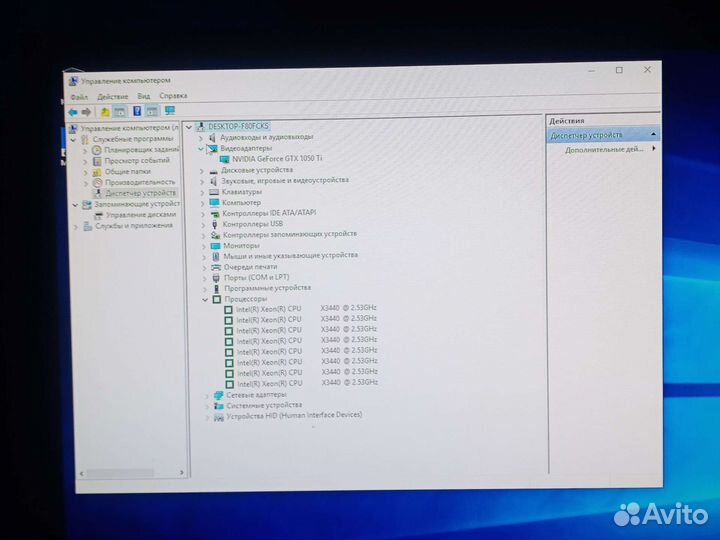The height and width of the screenshot is (540, 720).
Task: Open the Действие menu
Action: tap(112, 97)
